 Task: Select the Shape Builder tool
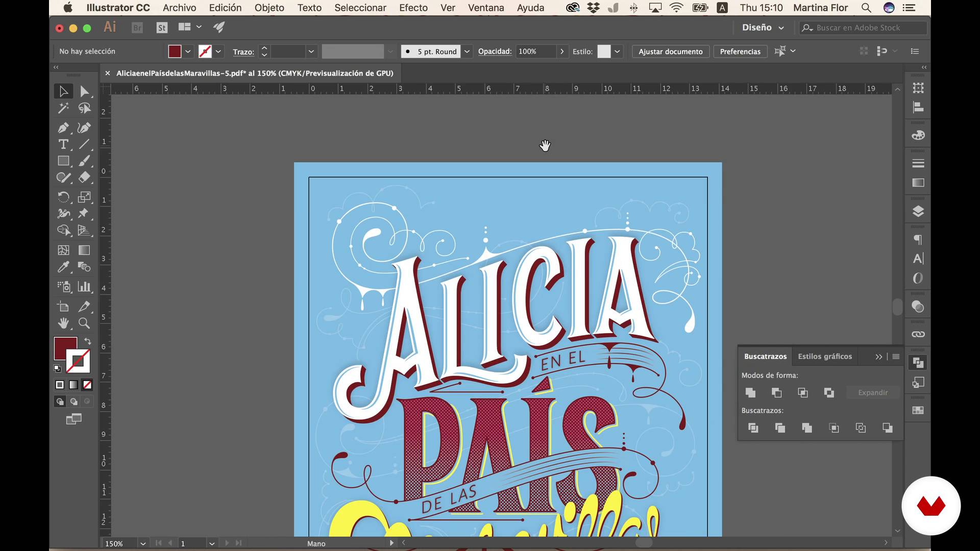point(63,230)
